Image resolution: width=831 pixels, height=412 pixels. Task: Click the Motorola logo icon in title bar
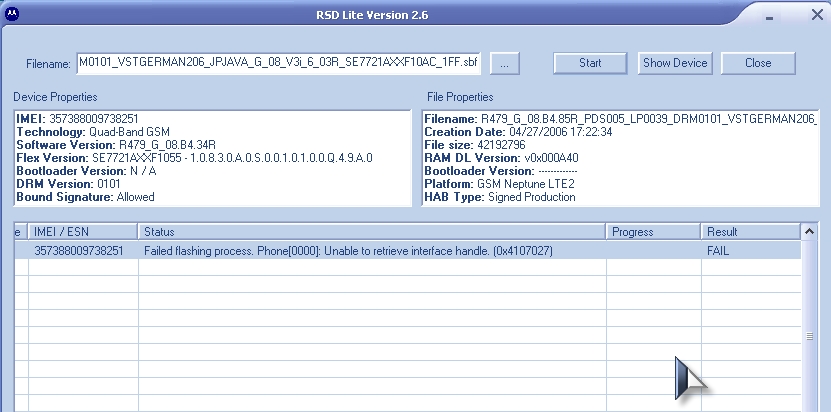click(12, 14)
